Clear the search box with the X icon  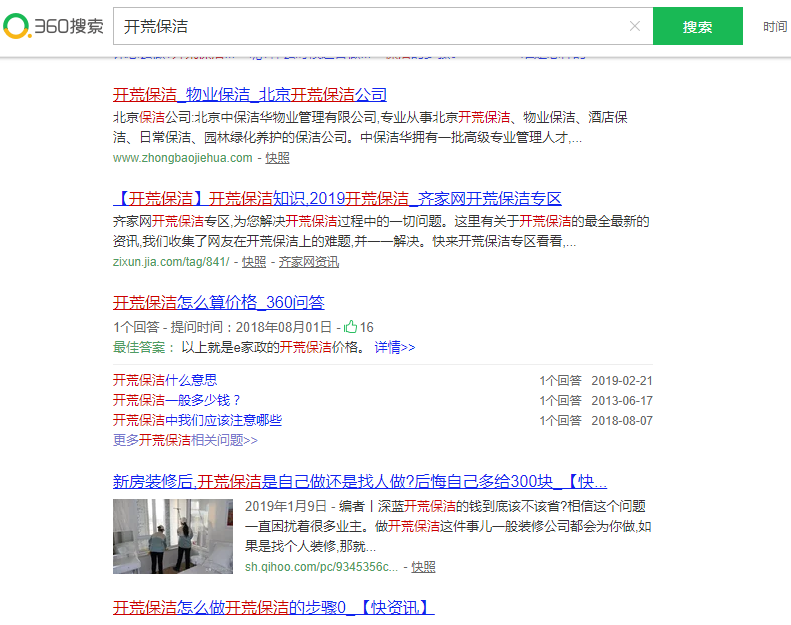pyautogui.click(x=634, y=26)
